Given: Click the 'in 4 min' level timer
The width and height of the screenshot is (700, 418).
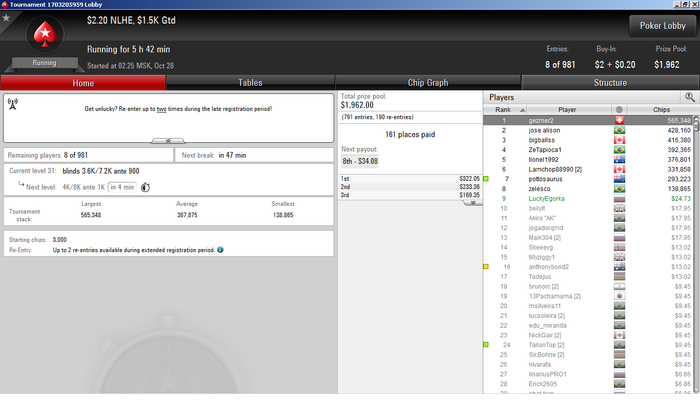Looking at the screenshot, I should click(x=122, y=187).
